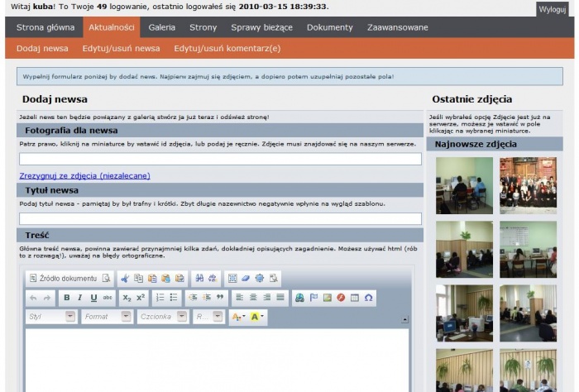Viewport: 579px width, 392px height.
Task: Click Edytuj/usuń komentarz(e) link
Action: (x=227, y=48)
